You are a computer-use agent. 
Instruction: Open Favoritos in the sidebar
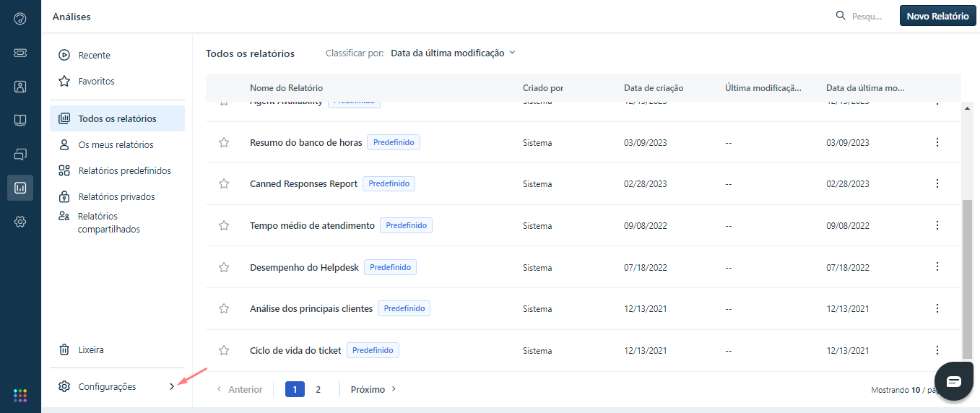(117, 81)
